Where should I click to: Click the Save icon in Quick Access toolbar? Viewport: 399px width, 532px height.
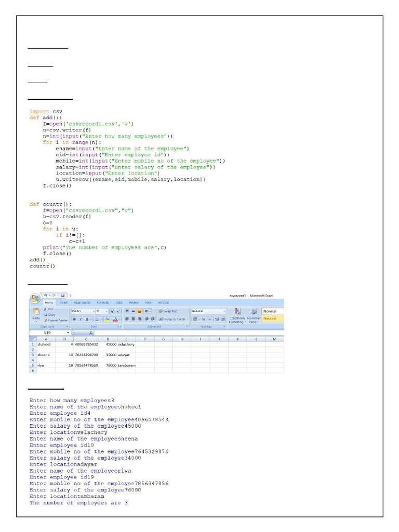pos(62,295)
